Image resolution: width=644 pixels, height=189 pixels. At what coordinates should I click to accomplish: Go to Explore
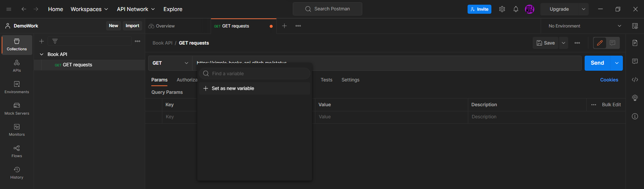[173, 9]
